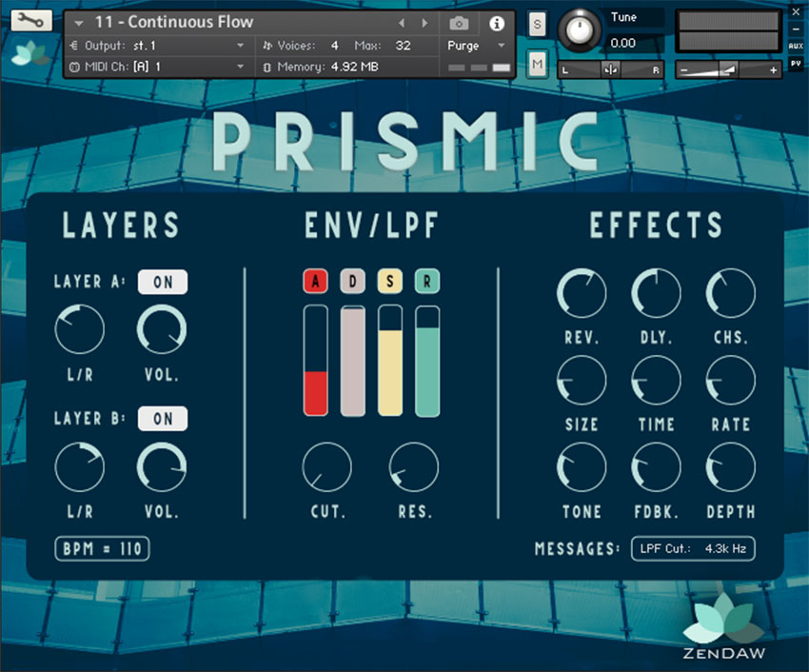Close the instrument with the X button
809x672 pixels.
(x=796, y=11)
